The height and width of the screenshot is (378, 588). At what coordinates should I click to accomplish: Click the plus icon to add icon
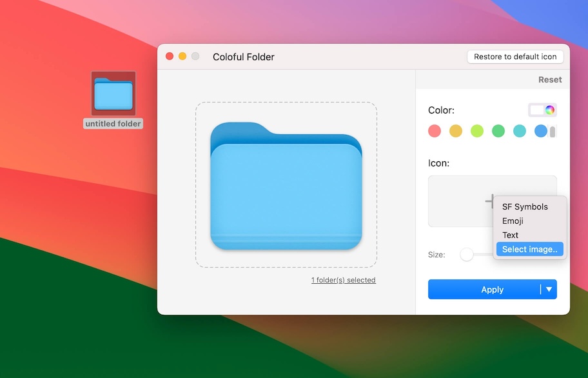point(490,201)
